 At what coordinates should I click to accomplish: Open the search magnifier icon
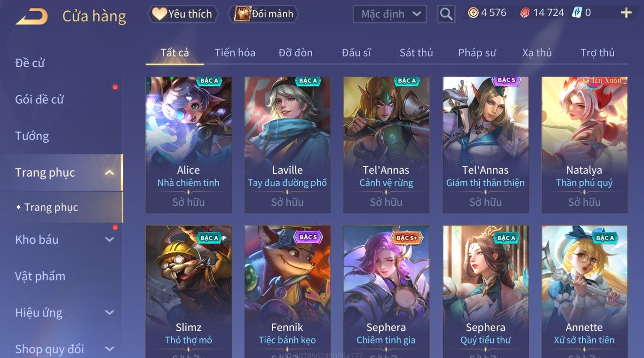click(446, 14)
